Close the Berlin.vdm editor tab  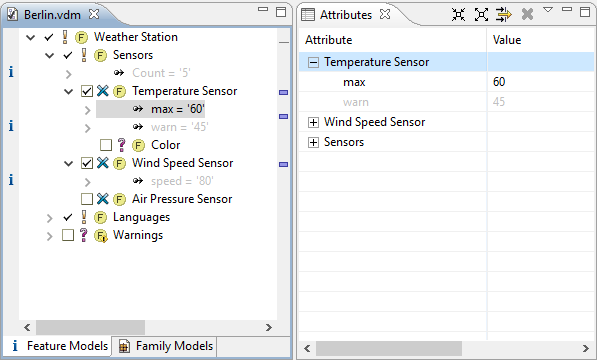(94, 14)
